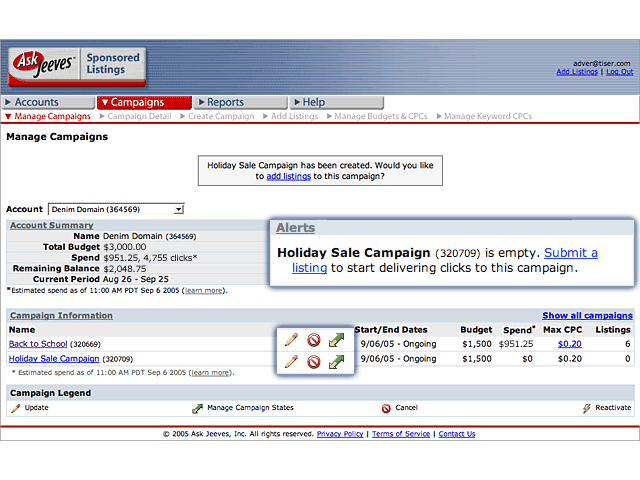Viewport: 640px width, 480px height.
Task: Click the Start/End Dates column header
Action: 391,330
